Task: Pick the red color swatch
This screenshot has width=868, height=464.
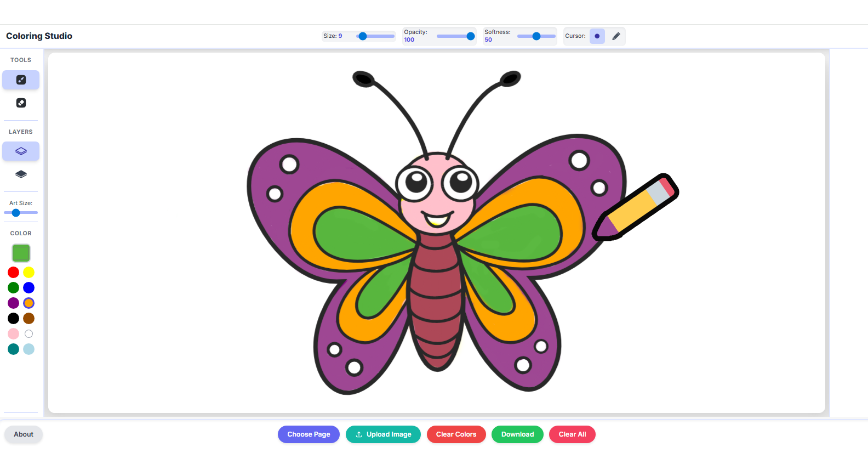Action: (x=14, y=273)
